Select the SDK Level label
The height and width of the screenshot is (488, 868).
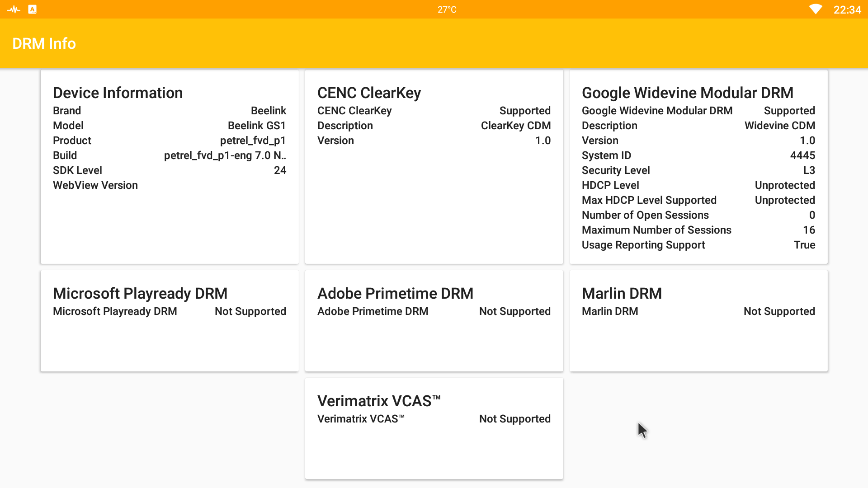pos(77,170)
